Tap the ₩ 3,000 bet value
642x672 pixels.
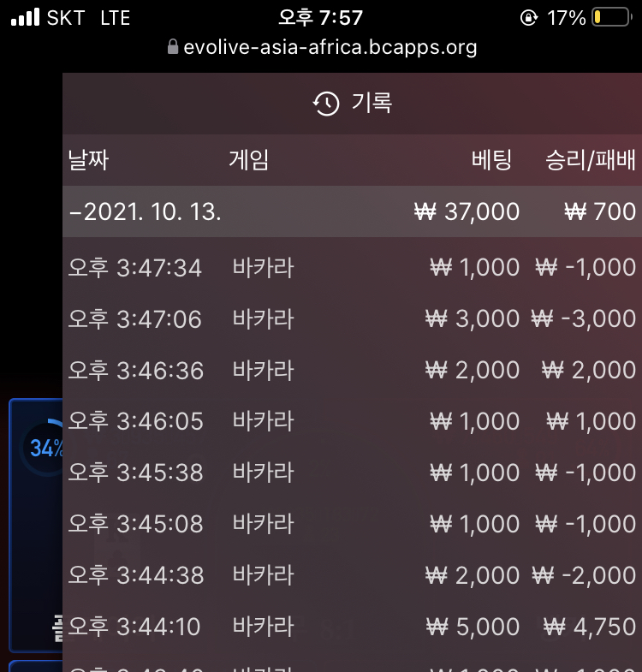(x=473, y=318)
